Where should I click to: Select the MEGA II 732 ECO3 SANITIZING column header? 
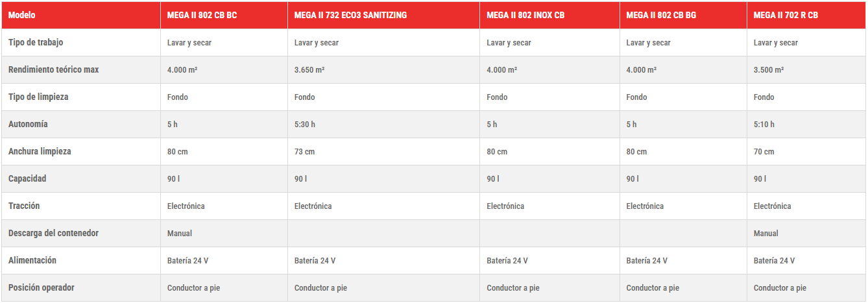(x=350, y=15)
